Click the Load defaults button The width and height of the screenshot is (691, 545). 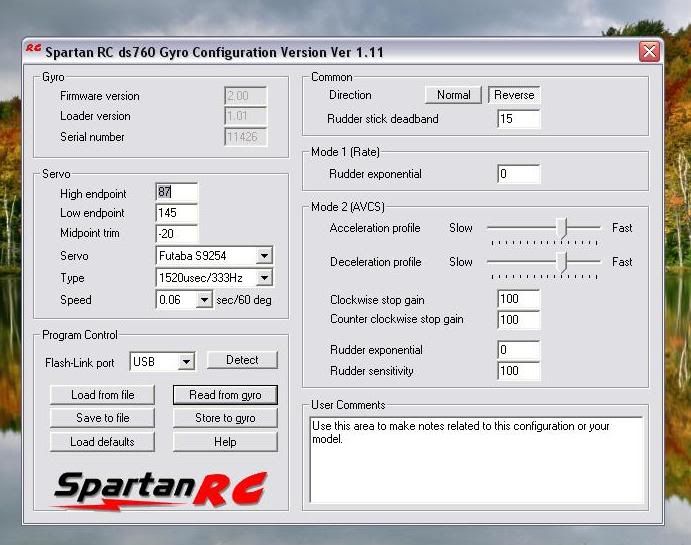coord(102,442)
